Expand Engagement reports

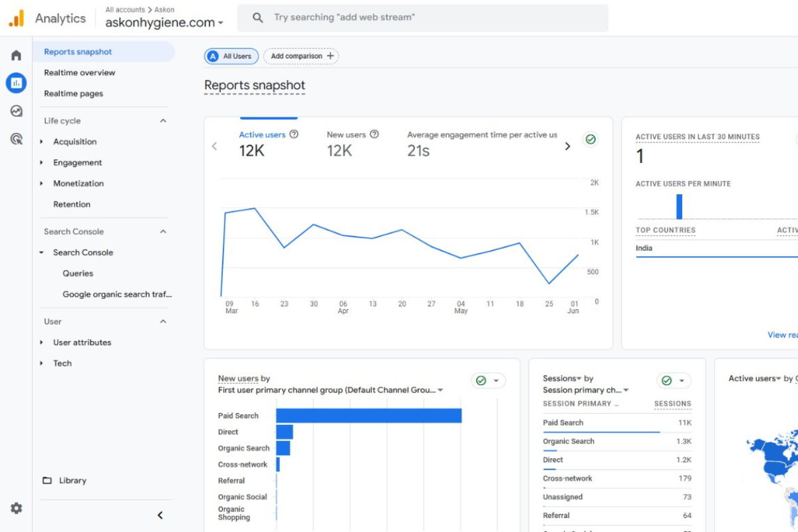tap(41, 162)
